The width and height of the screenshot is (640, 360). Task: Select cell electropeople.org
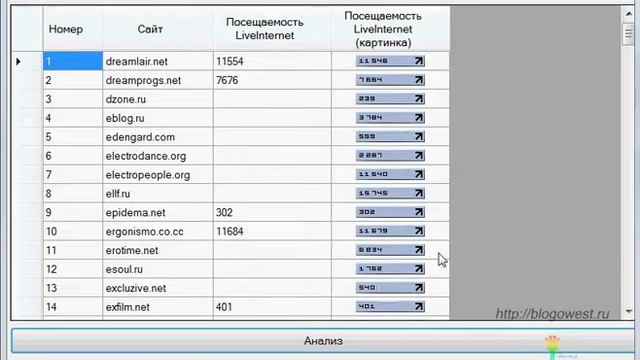pyautogui.click(x=158, y=174)
